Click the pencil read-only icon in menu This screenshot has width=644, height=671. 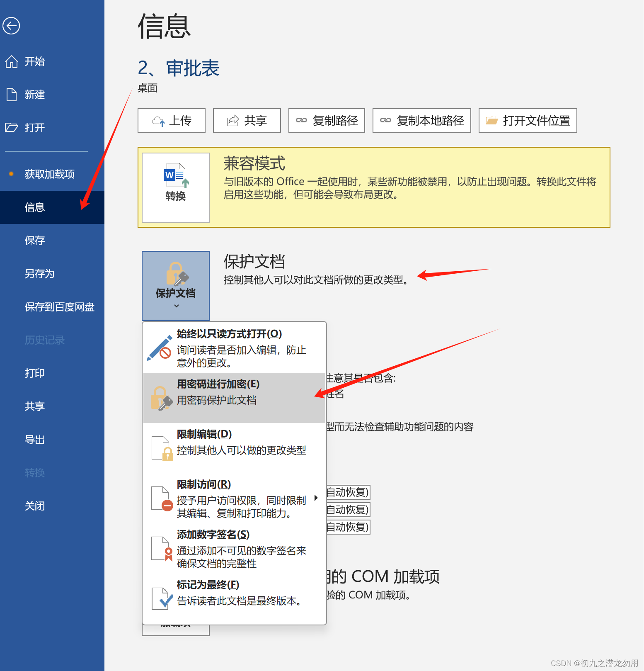[x=160, y=348]
